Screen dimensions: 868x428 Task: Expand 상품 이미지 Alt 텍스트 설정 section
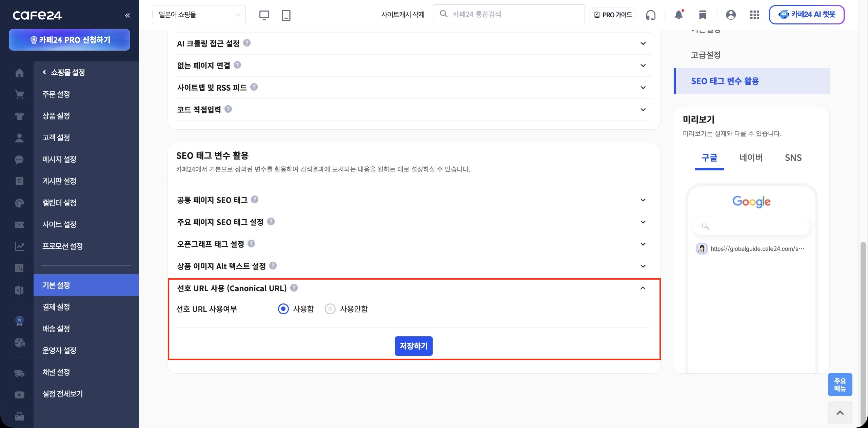pos(643,266)
